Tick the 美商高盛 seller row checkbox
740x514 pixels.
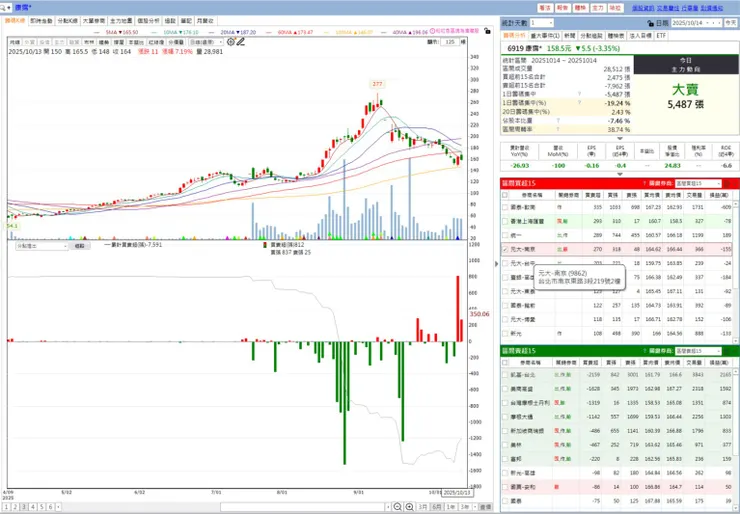coord(505,389)
